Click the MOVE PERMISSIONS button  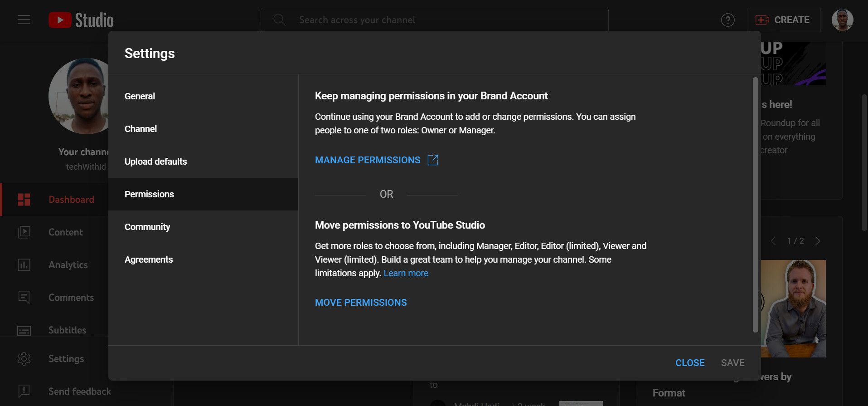point(361,303)
